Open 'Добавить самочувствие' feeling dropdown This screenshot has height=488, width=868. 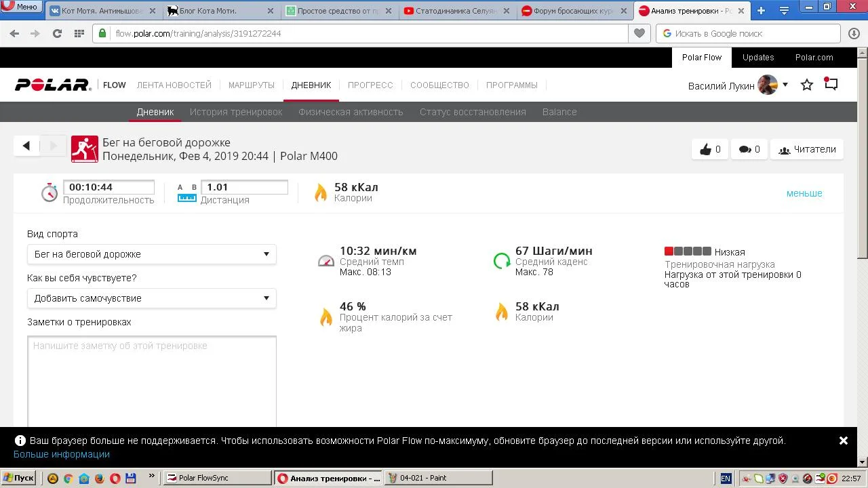[x=151, y=298]
